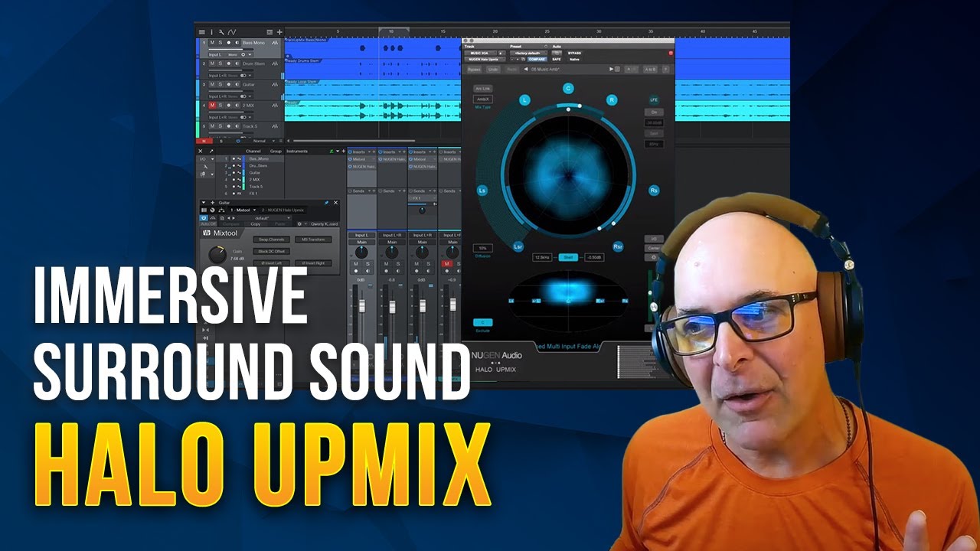Viewport: 980px width, 551px height.
Task: Select the Rs speaker node in Halo Upmix
Action: coord(655,190)
